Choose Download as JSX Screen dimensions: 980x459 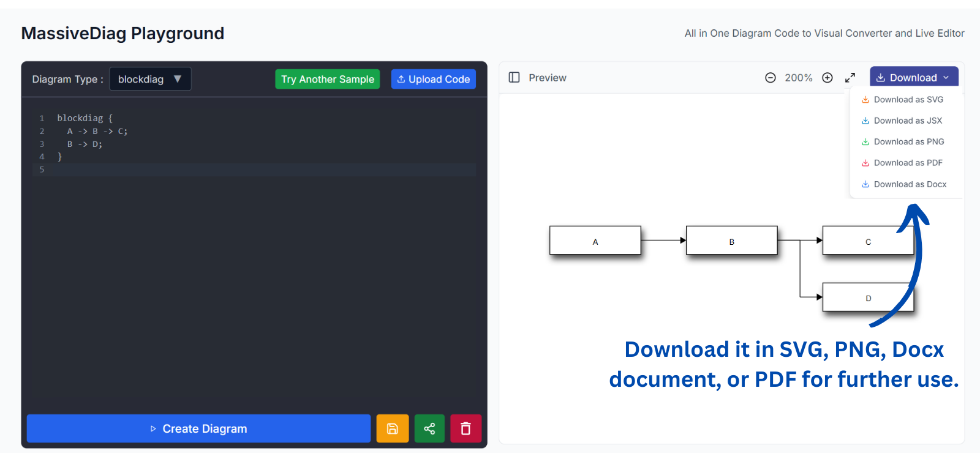(x=902, y=121)
